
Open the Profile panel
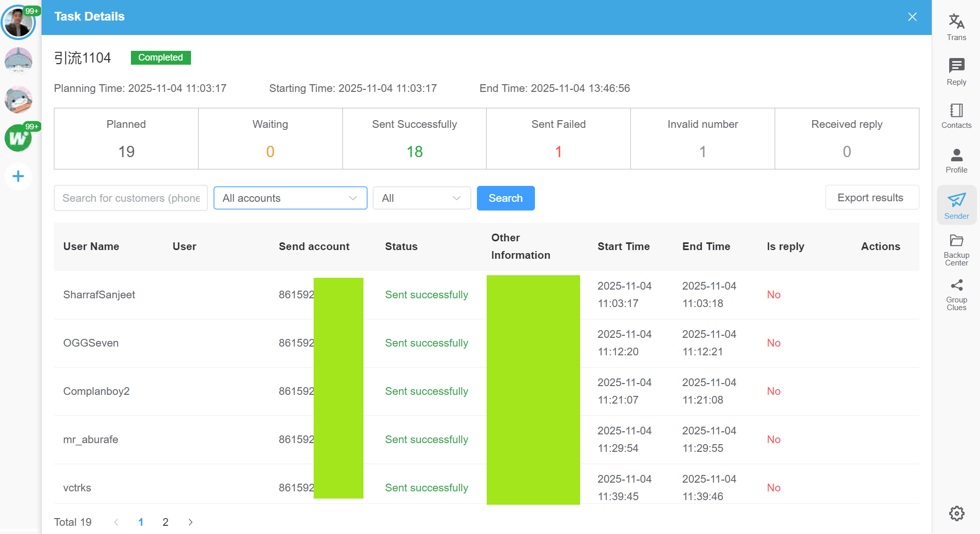click(955, 160)
